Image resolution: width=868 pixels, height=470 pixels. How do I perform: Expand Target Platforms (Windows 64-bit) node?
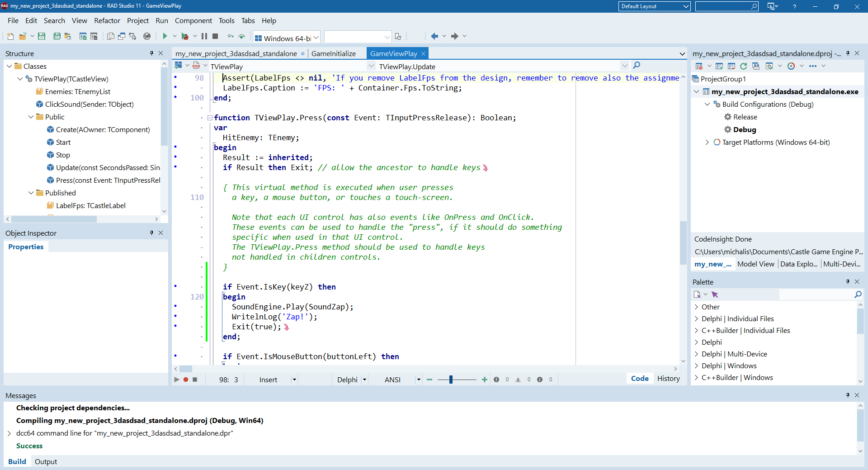[x=707, y=142]
